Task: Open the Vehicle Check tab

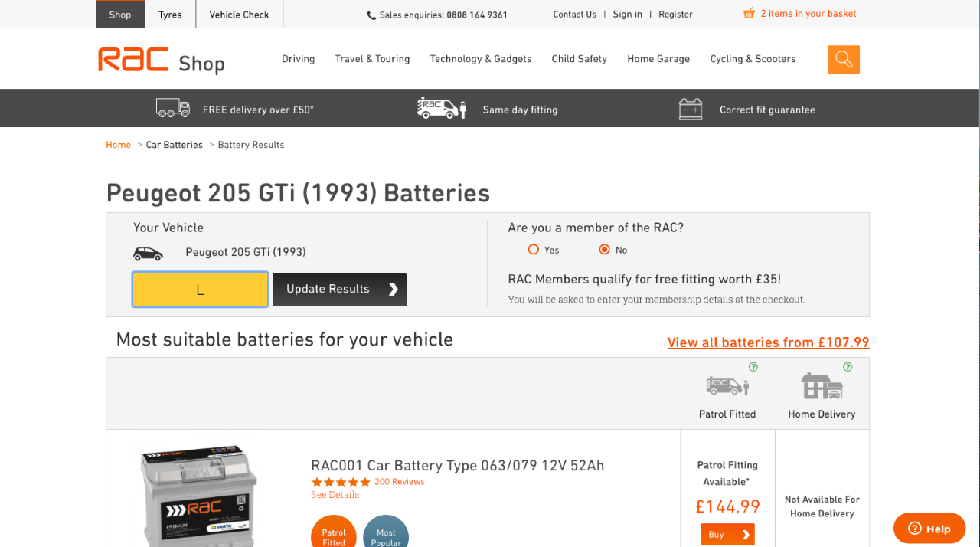Action: (239, 14)
